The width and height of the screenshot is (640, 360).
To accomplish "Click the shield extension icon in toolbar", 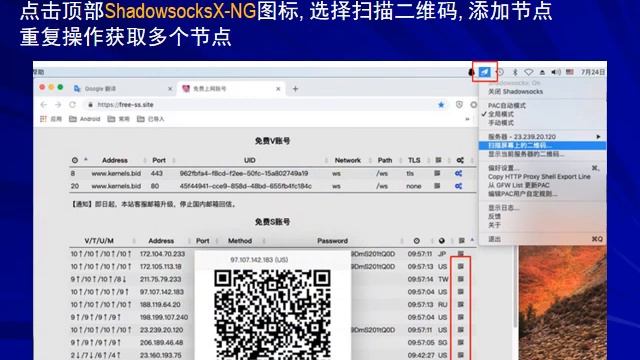I will [x=459, y=105].
